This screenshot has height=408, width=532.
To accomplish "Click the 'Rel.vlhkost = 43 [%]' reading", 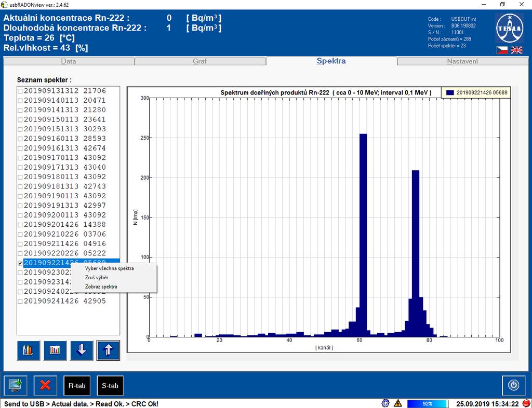I will point(46,48).
